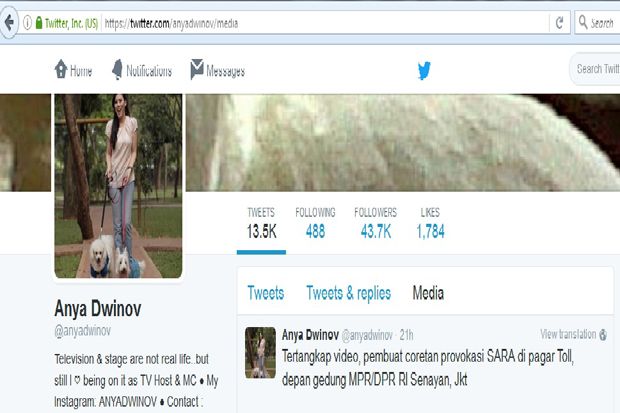
Task: Open the site information icon in address bar
Action: [x=27, y=23]
